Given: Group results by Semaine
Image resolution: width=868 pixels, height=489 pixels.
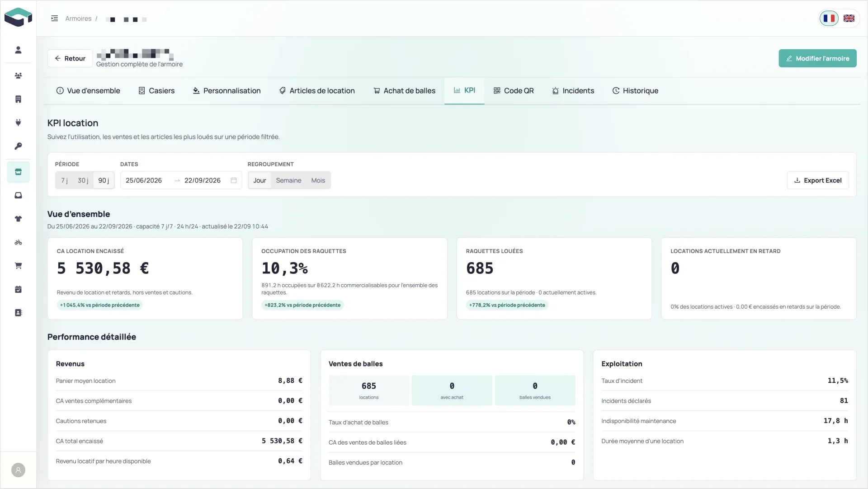Looking at the screenshot, I should click(288, 180).
